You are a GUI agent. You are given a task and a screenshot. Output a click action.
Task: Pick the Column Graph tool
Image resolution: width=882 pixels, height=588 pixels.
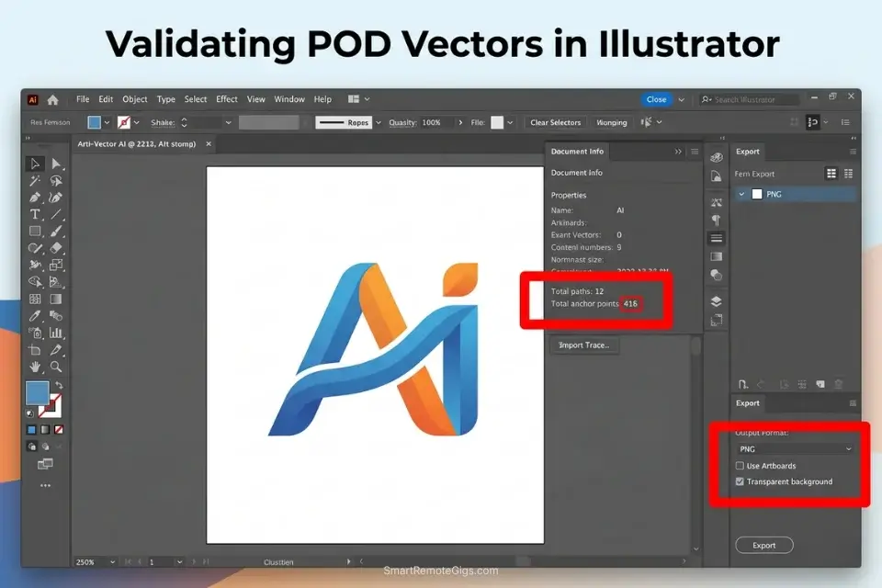56,333
